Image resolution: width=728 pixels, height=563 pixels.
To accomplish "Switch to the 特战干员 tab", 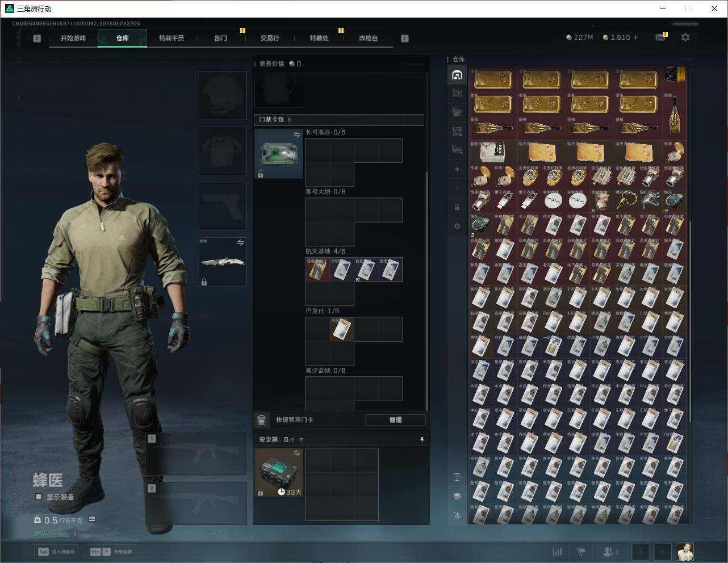I will pos(171,38).
